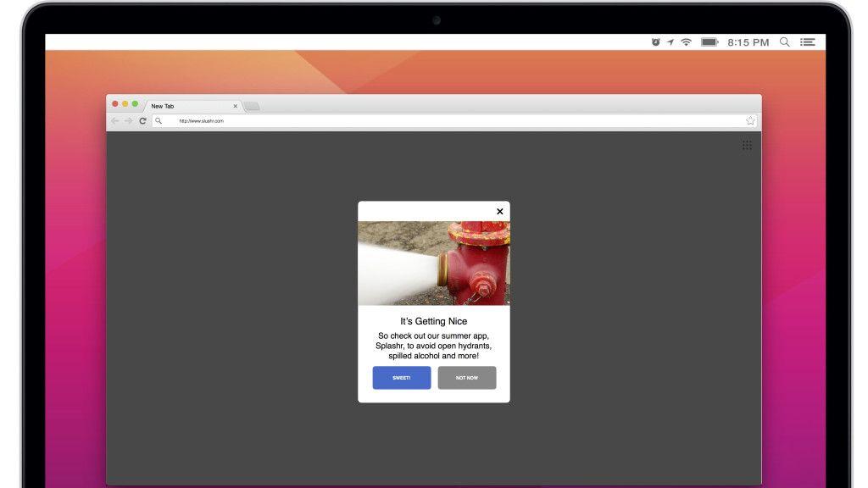Show battery status in menu bar
This screenshot has width=868, height=488.
coord(709,42)
